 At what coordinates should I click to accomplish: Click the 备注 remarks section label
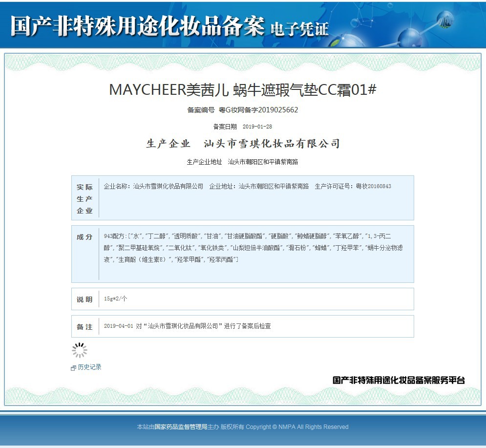[85, 327]
